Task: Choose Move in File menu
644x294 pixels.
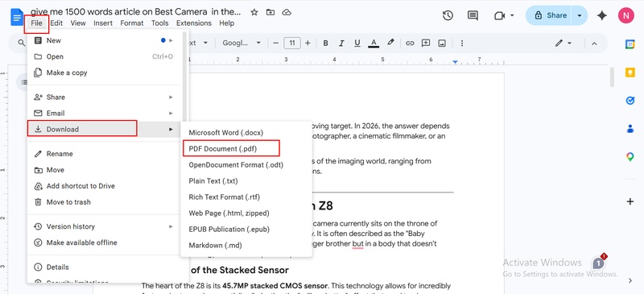Action: click(x=105, y=170)
